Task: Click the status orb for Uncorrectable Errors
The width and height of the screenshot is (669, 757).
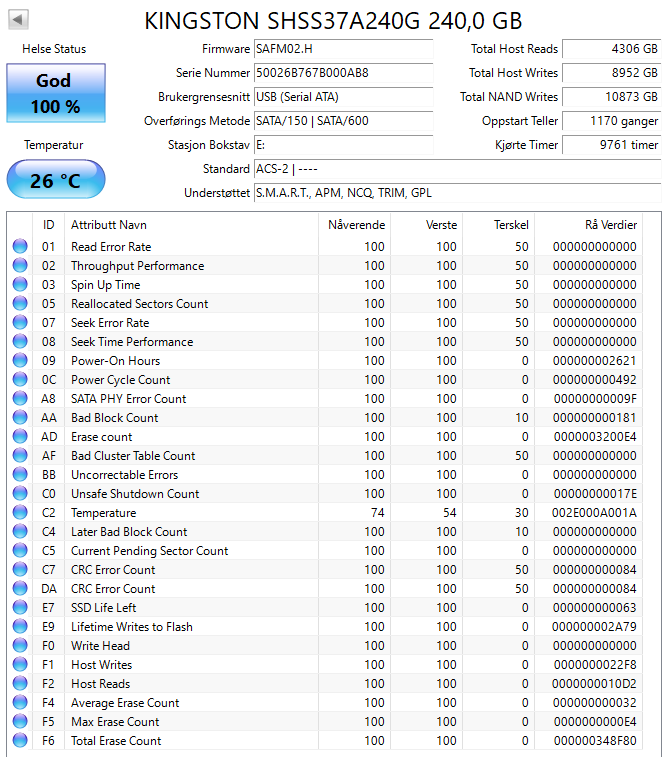Action: pos(20,474)
